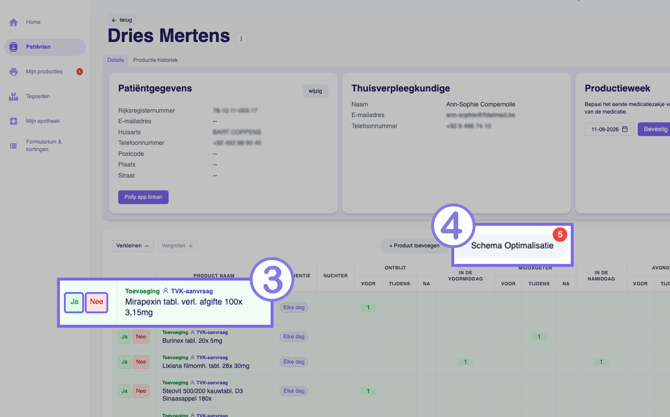Click the IN DE NAMIDDAG column header

601,276
